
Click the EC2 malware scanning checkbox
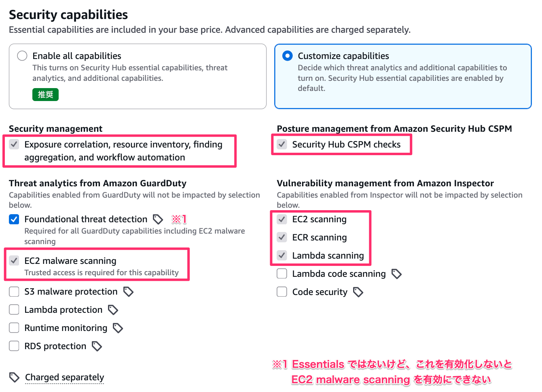(x=14, y=261)
